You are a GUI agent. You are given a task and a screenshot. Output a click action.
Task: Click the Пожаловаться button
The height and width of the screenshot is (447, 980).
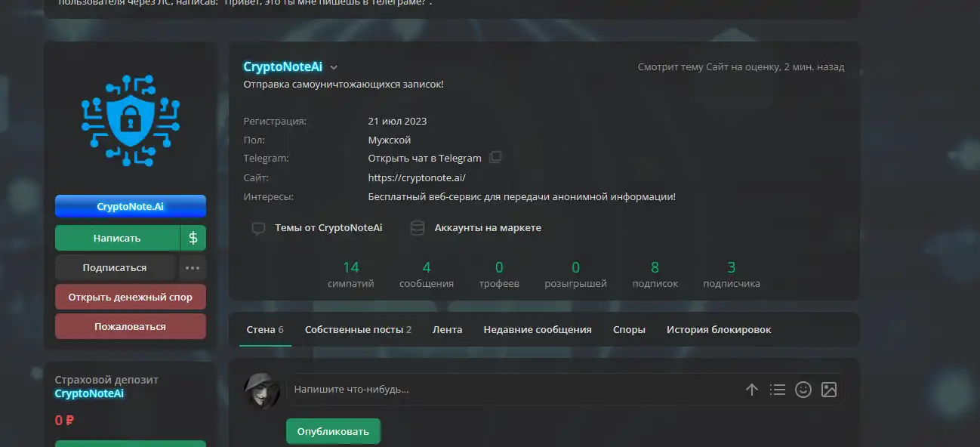coord(131,326)
